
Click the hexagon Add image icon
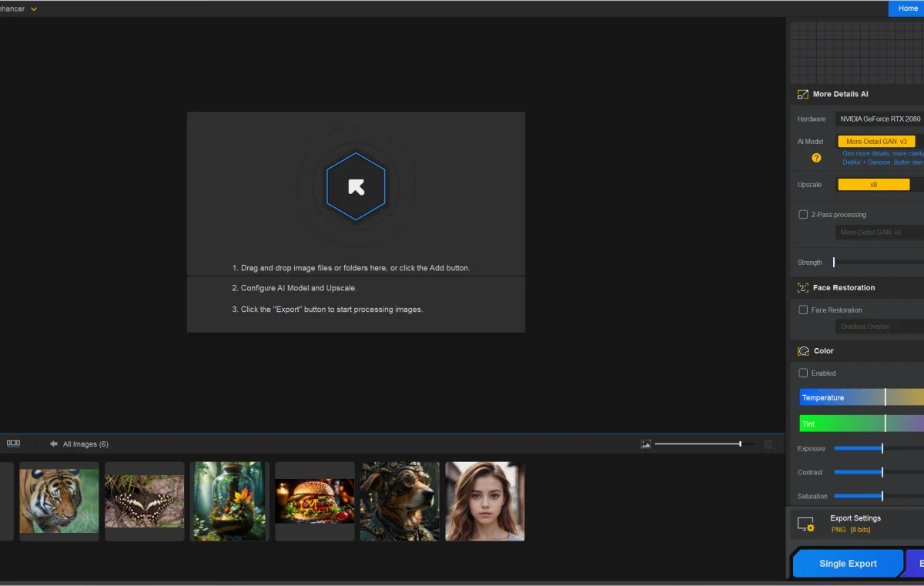356,186
